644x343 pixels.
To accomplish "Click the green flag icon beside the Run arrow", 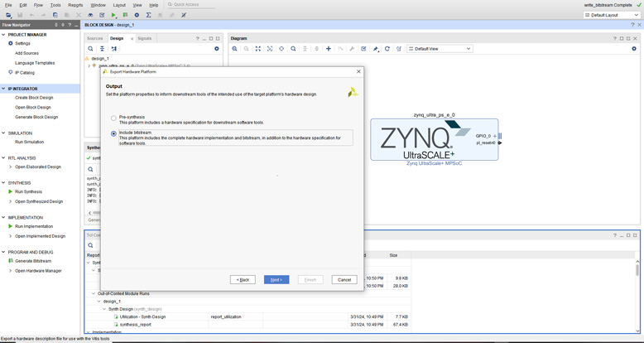I will point(125,15).
